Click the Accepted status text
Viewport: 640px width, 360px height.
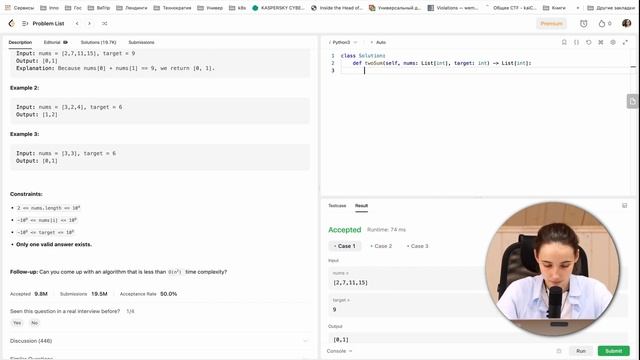(344, 230)
